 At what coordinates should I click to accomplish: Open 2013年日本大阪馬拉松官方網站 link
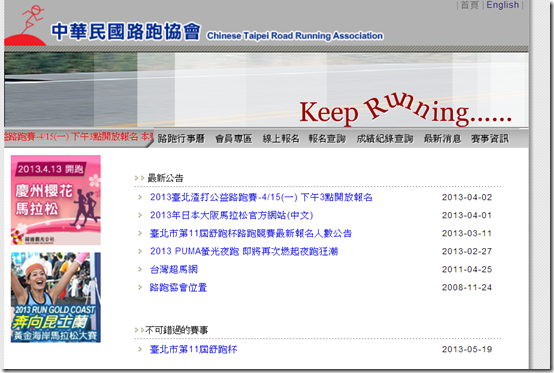point(231,215)
